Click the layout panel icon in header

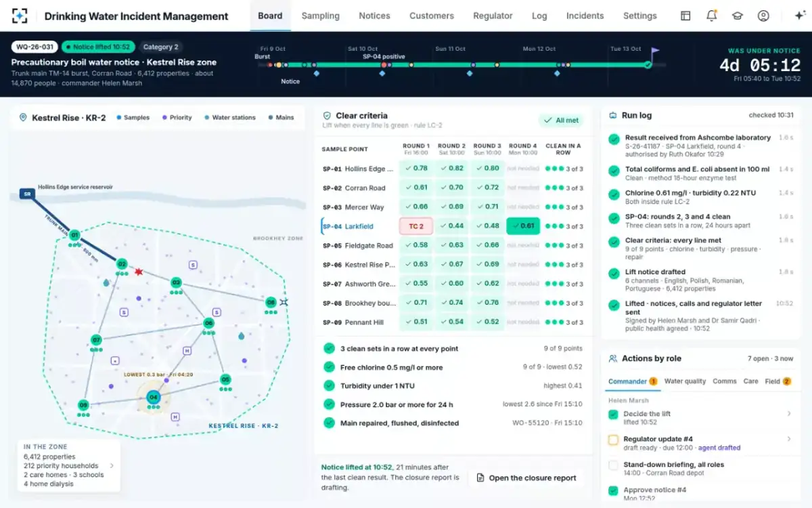(685, 16)
